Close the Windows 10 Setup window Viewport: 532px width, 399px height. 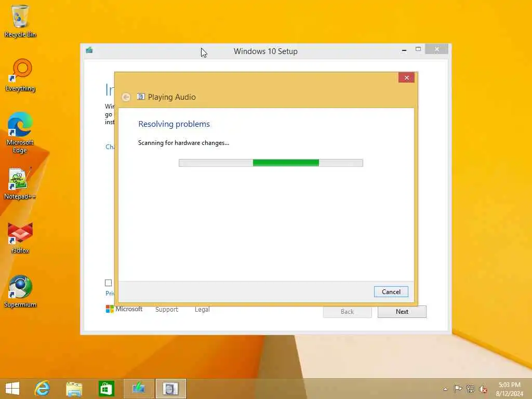[436, 49]
